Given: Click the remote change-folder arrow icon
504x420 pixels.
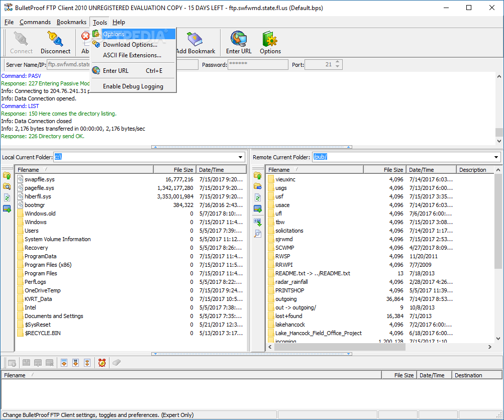Looking at the screenshot, I should coord(257,186).
